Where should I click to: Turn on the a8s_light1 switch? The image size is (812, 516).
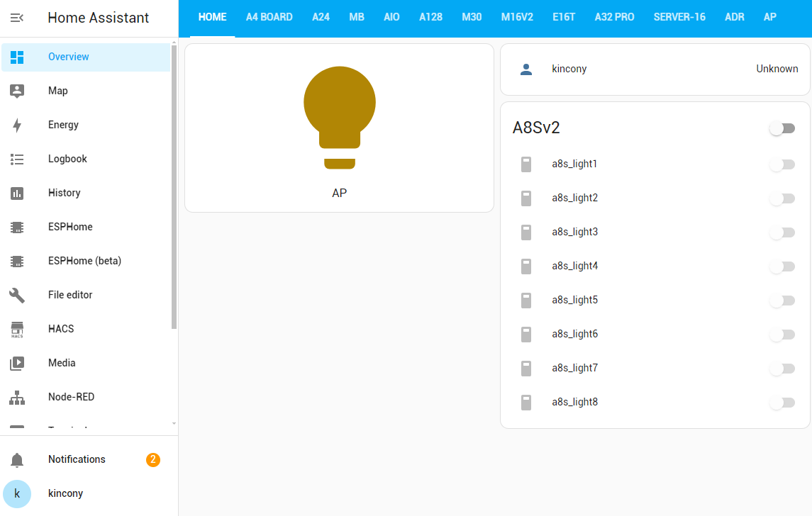pyautogui.click(x=782, y=164)
